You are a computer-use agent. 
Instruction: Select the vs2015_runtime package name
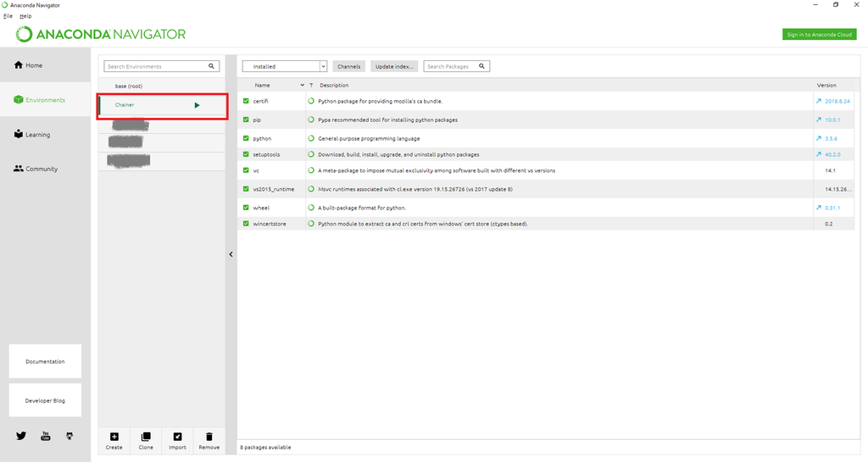pos(274,189)
